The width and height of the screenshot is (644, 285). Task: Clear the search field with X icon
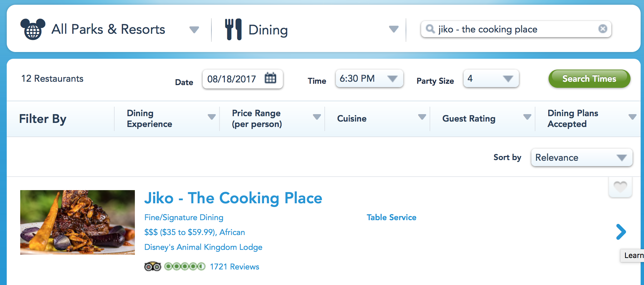pos(603,29)
